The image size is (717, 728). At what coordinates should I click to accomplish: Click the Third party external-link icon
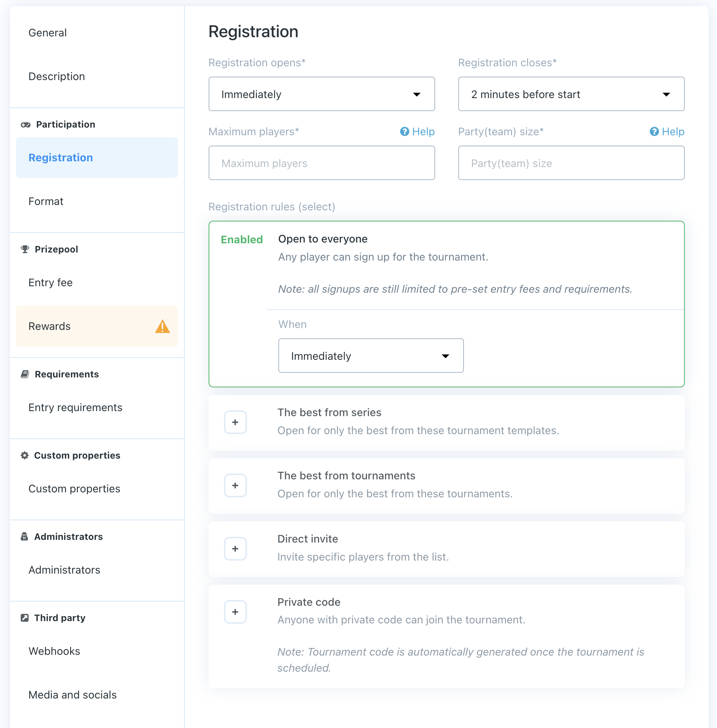(25, 618)
